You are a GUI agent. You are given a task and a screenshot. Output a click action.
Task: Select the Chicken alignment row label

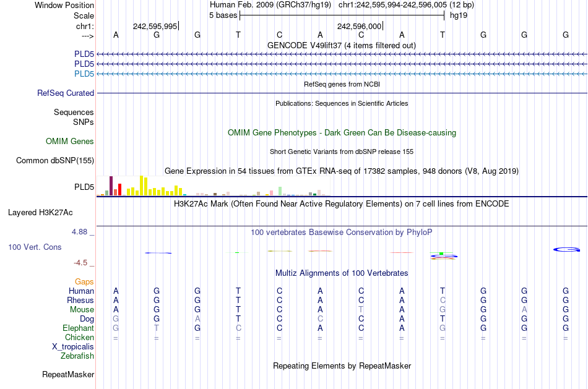click(79, 337)
